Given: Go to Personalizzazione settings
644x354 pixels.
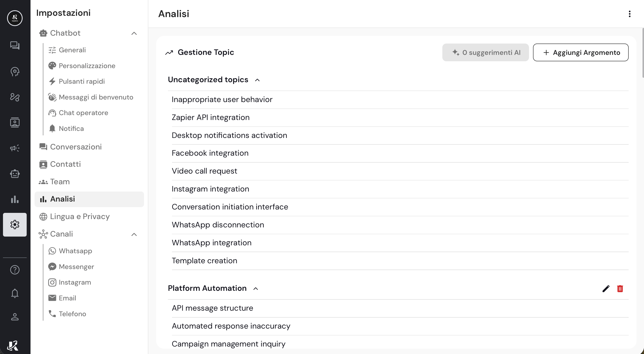Looking at the screenshot, I should tap(87, 66).
